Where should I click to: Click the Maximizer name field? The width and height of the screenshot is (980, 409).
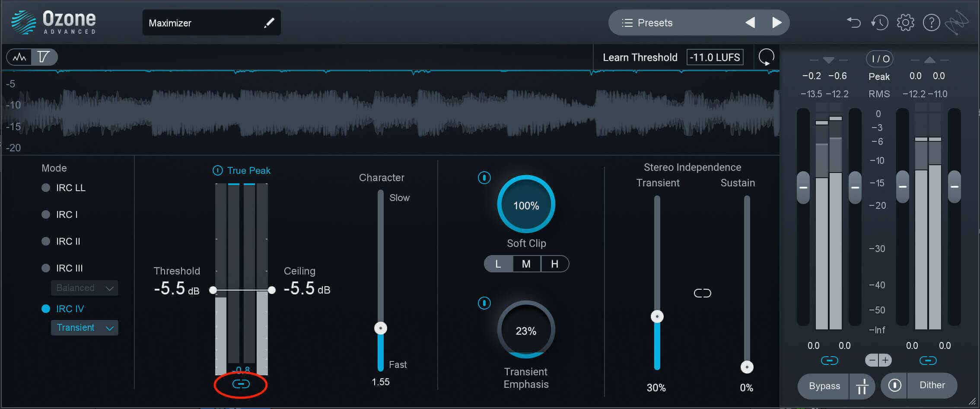click(x=212, y=23)
